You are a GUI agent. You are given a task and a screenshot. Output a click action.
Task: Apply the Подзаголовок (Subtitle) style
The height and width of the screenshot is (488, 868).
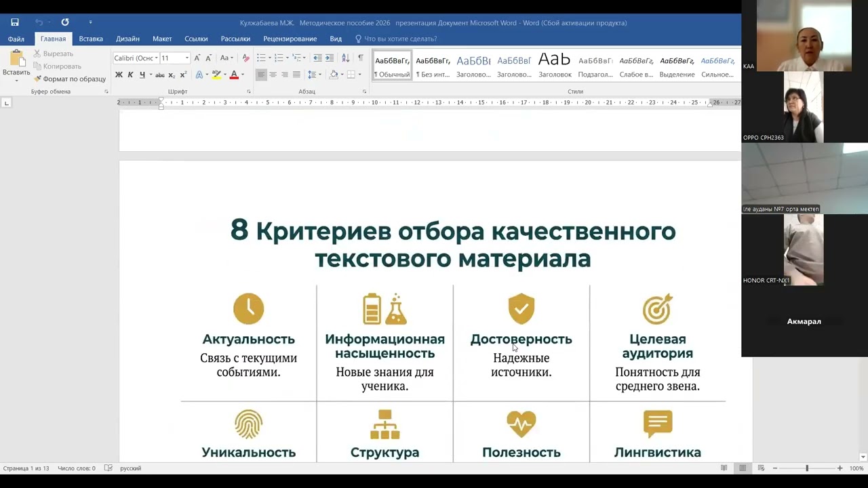click(x=595, y=66)
